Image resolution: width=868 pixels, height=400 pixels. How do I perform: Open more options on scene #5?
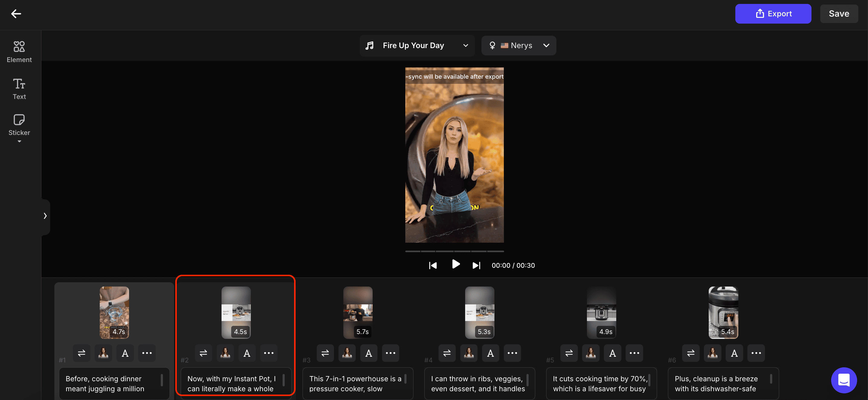(634, 353)
